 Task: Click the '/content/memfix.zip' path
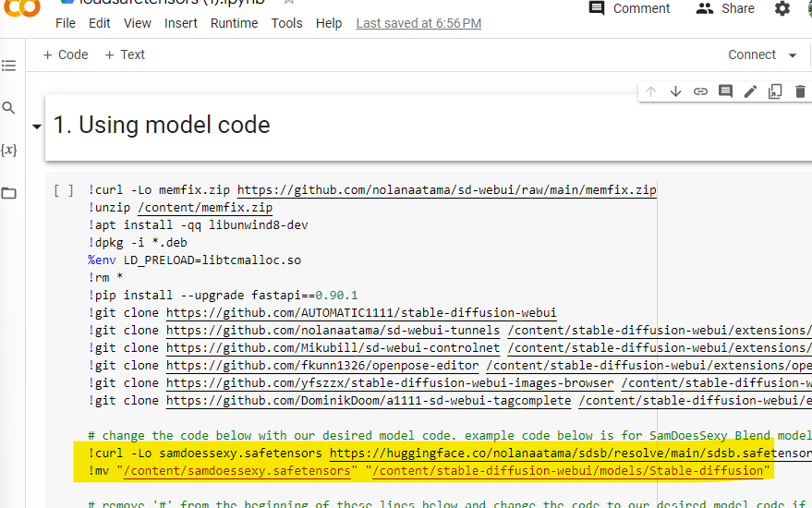coord(205,208)
